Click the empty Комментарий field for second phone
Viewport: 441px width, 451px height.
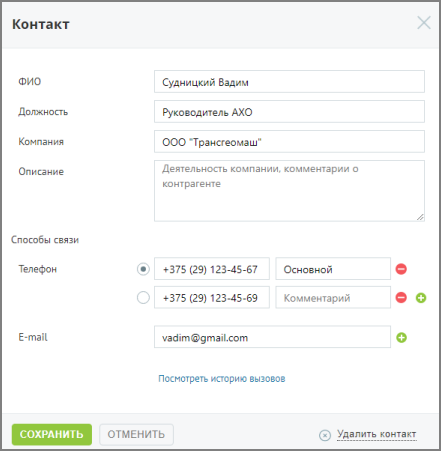click(x=333, y=297)
